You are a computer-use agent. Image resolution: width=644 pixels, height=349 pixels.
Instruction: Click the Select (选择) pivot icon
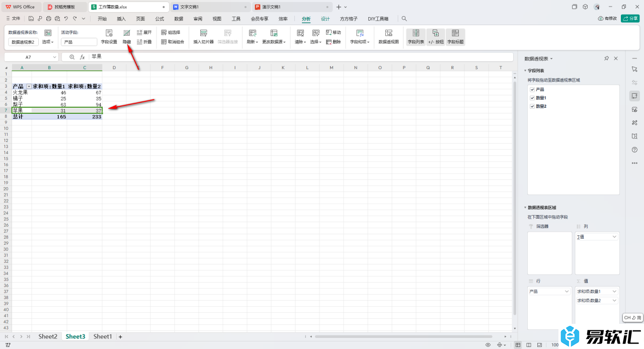[315, 33]
